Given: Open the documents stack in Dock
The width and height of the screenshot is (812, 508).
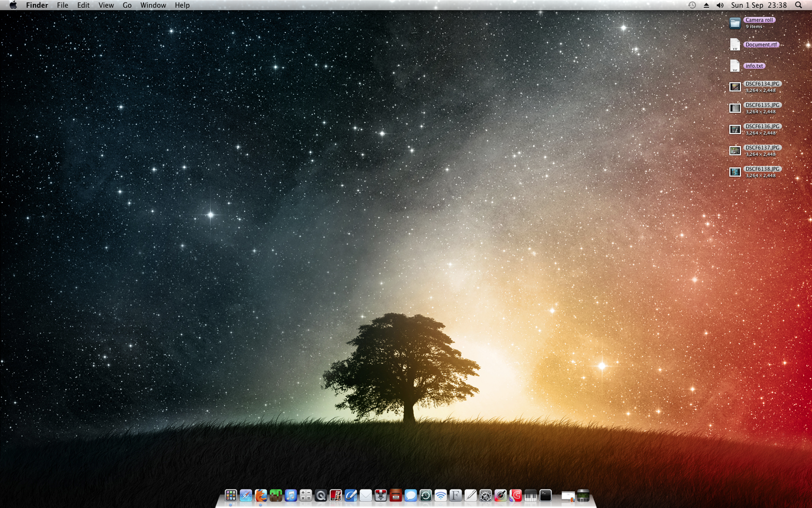Looking at the screenshot, I should click(x=568, y=496).
